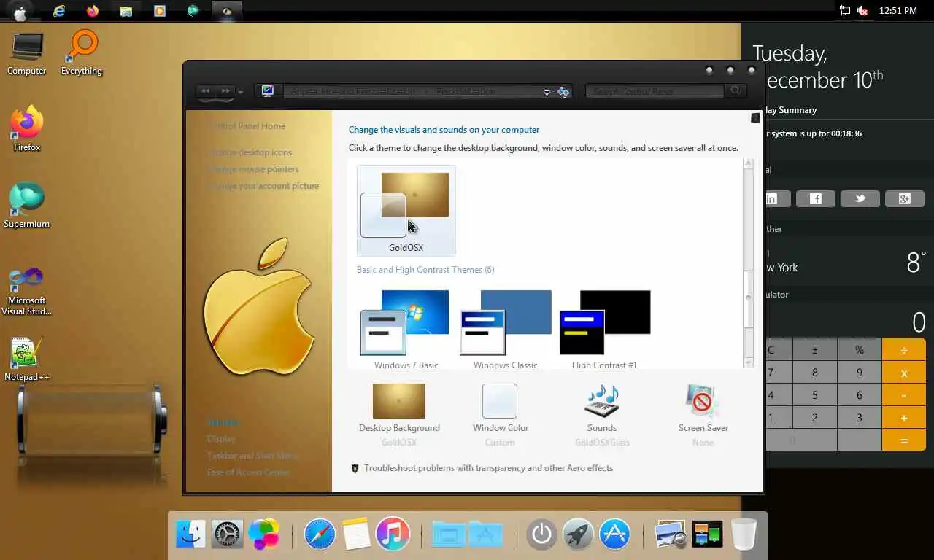
Task: Open Notes from the dock
Action: click(x=356, y=534)
